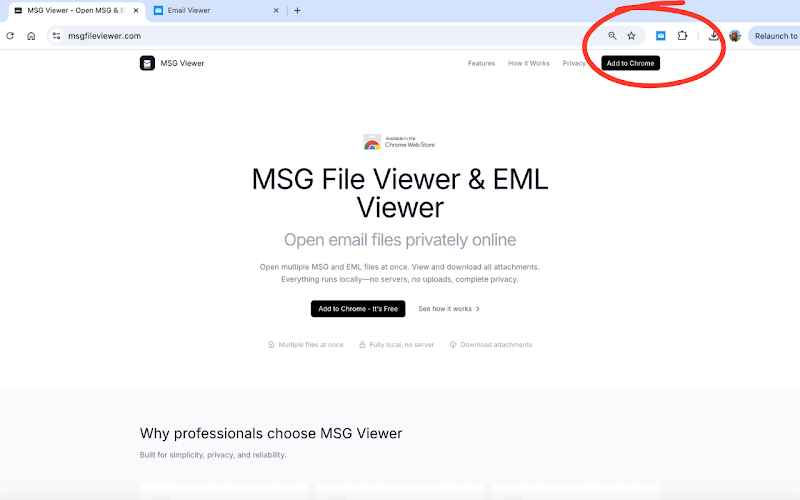Open site information icon in address bar
This screenshot has width=800, height=500.
57,36
